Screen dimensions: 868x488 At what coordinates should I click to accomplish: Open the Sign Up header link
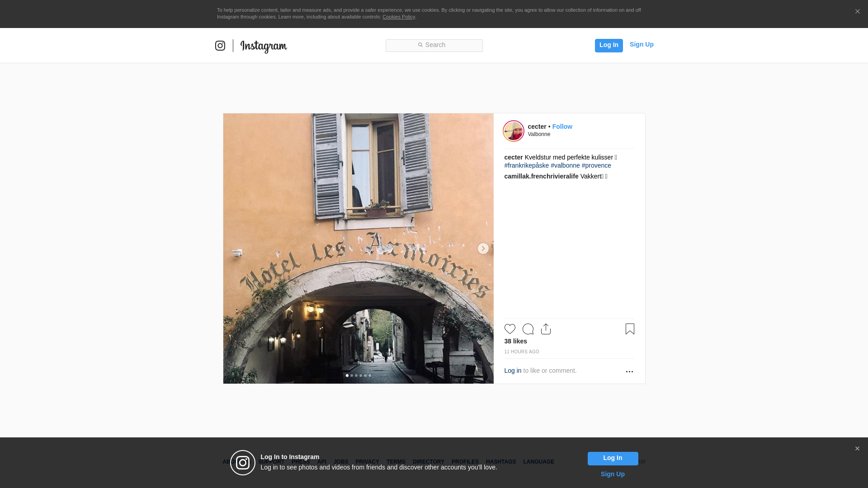[x=642, y=44]
